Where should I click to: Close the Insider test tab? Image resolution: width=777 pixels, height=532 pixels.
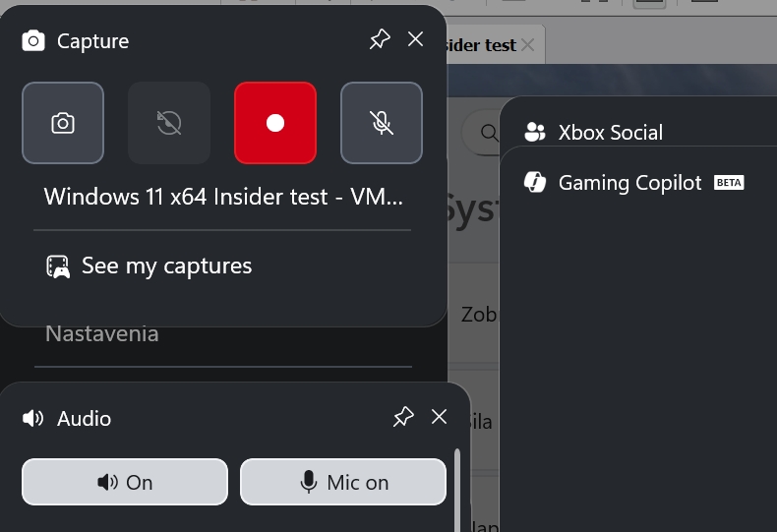click(528, 44)
